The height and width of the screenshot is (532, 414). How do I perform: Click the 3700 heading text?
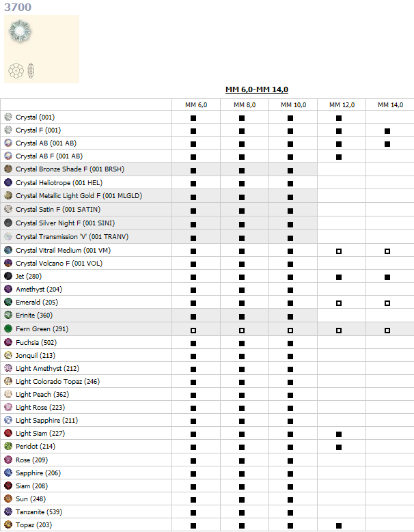tap(18, 7)
